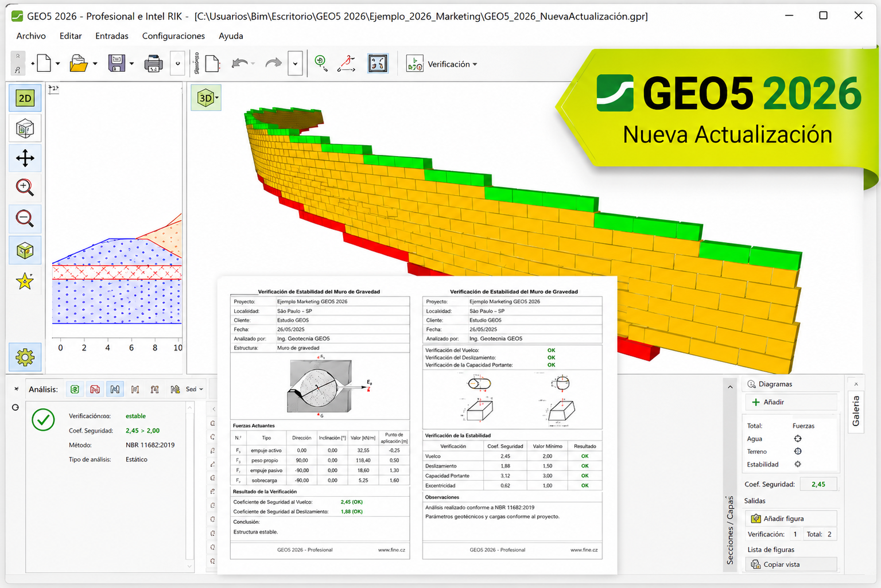Screen dimensions: 881x588
Task: Toggle the highlighted fit-view toolbar button
Action: pos(378,63)
